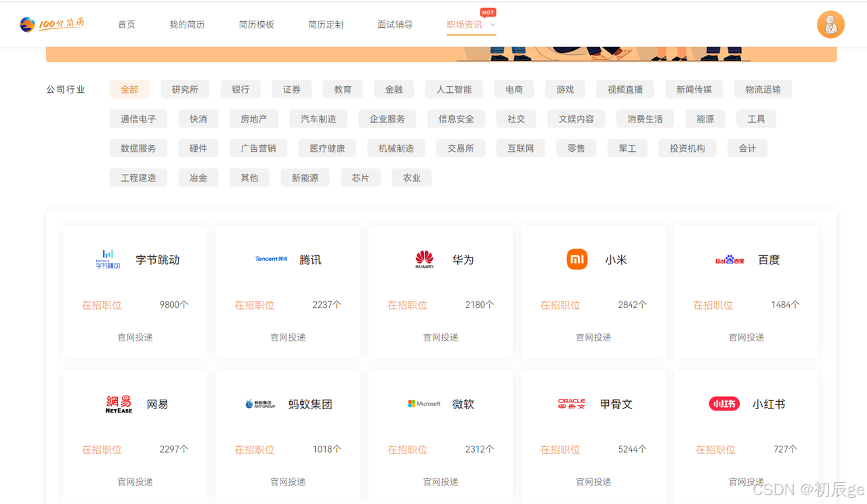Click the 100分简历 site logo
This screenshot has width=867, height=504.
point(52,24)
